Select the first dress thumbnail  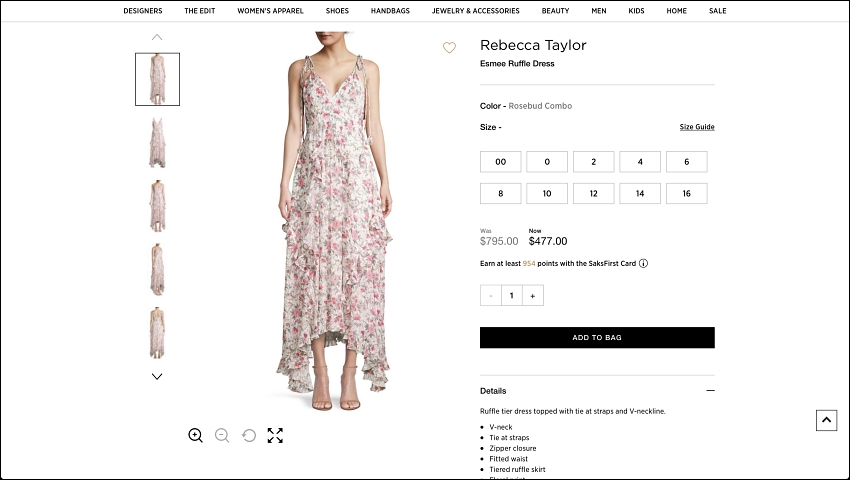157,79
